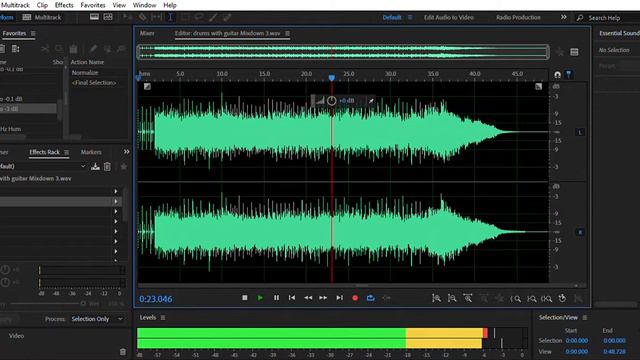Open the Clip menu

(x=42, y=5)
